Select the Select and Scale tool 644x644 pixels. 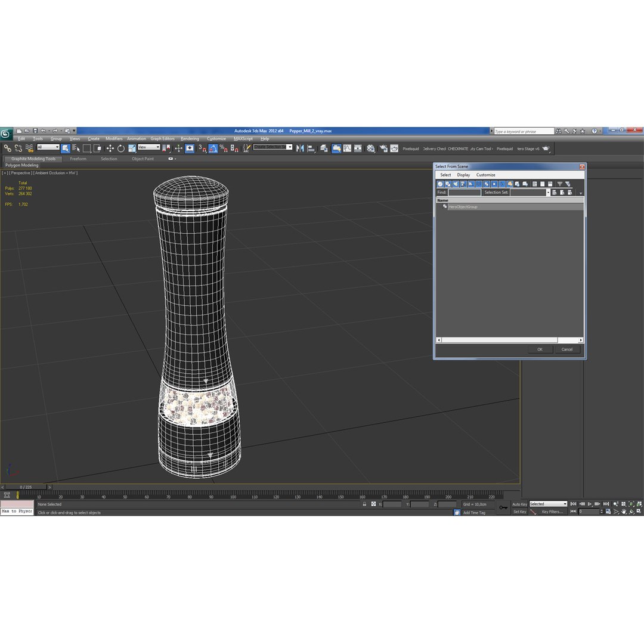(x=132, y=148)
